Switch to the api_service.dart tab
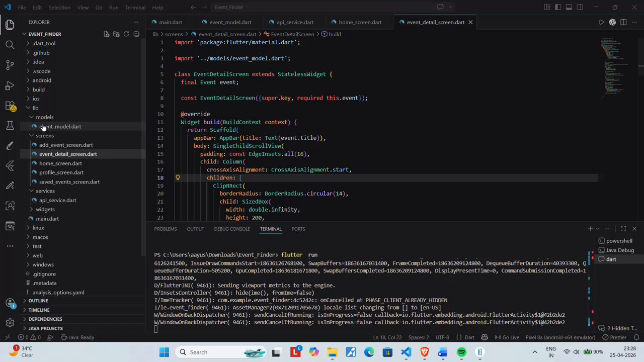Viewport: 644px width, 362px height. click(x=295, y=22)
